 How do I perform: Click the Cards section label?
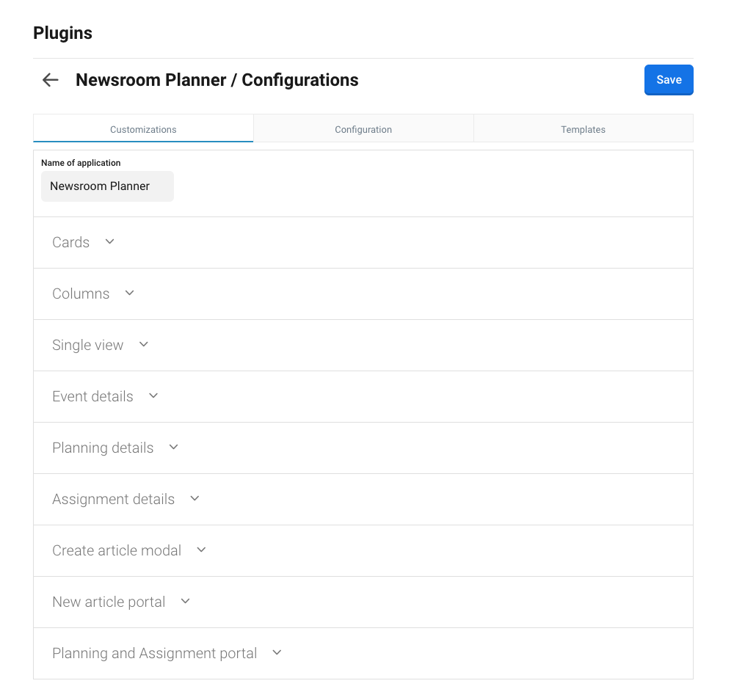pos(70,242)
